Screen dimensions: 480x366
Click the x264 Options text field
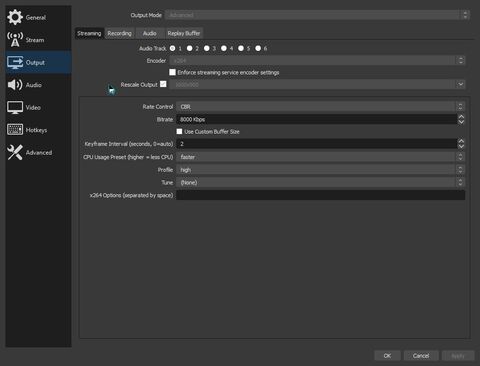pos(320,195)
